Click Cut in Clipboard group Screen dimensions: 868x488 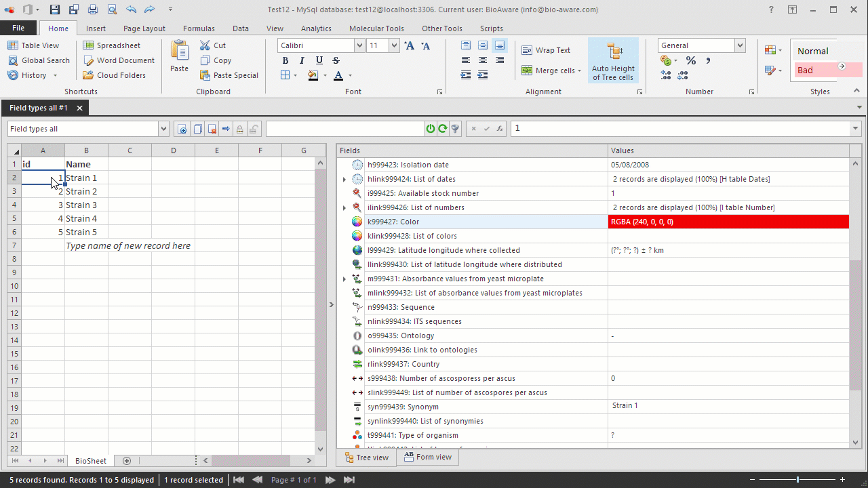213,45
